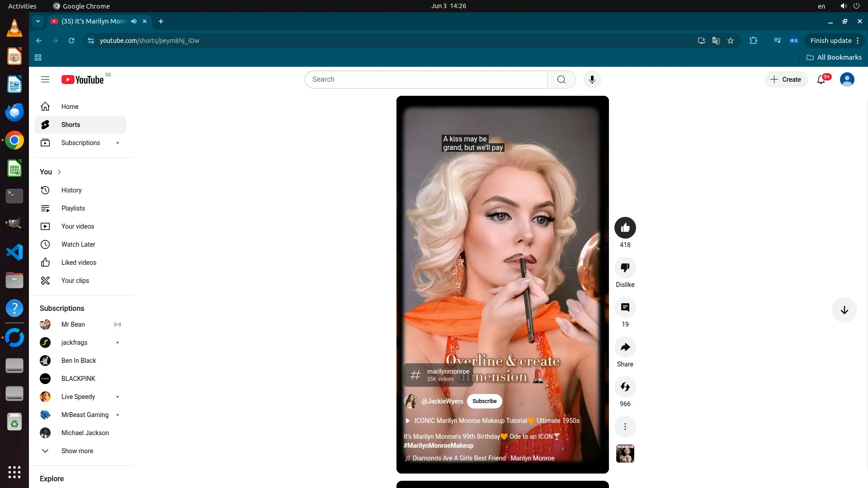Click the sound thumbnail below more actions
The image size is (868, 488).
click(x=625, y=454)
